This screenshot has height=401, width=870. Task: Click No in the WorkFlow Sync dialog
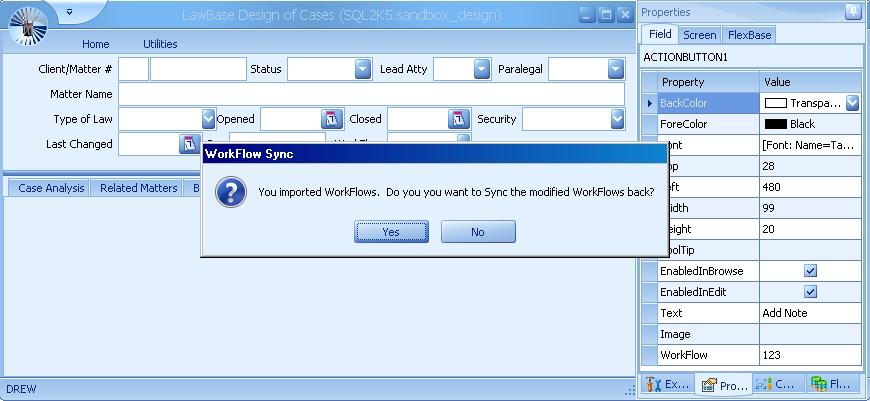coord(478,232)
